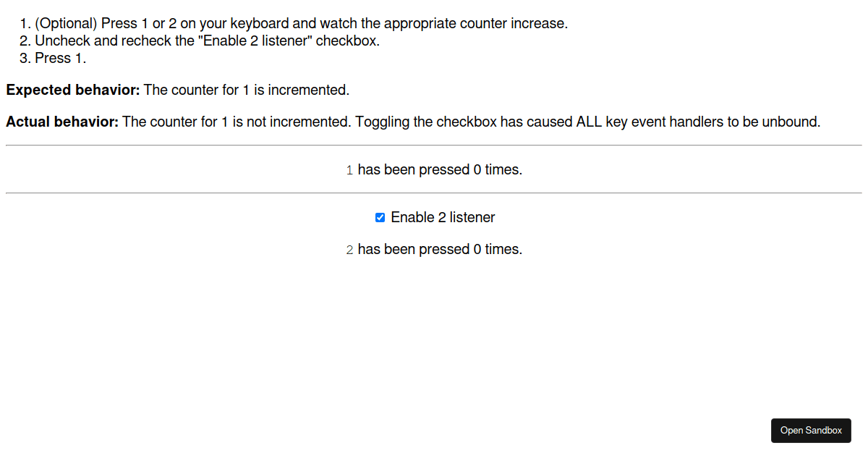Click the horizontal divider above the checkbox
The width and height of the screenshot is (868, 456).
click(x=434, y=193)
